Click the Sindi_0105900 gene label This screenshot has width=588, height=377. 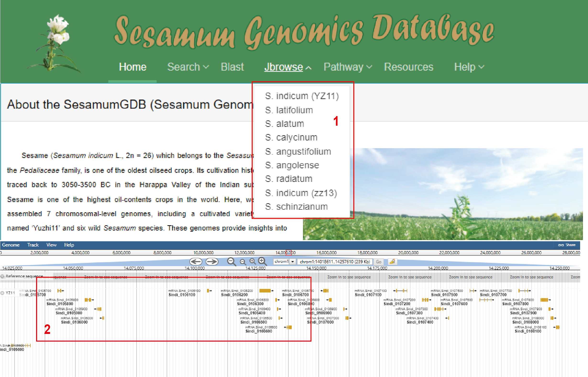tap(69, 313)
